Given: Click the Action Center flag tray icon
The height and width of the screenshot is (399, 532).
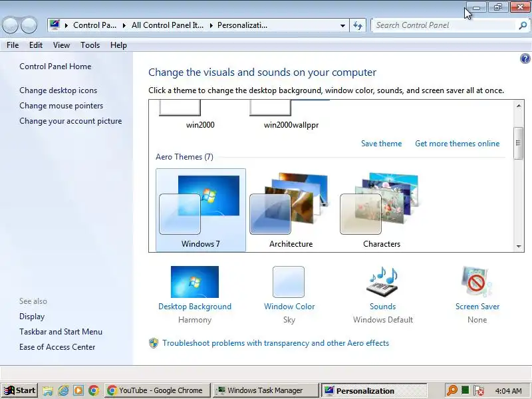Looking at the screenshot, I should pyautogui.click(x=479, y=390).
